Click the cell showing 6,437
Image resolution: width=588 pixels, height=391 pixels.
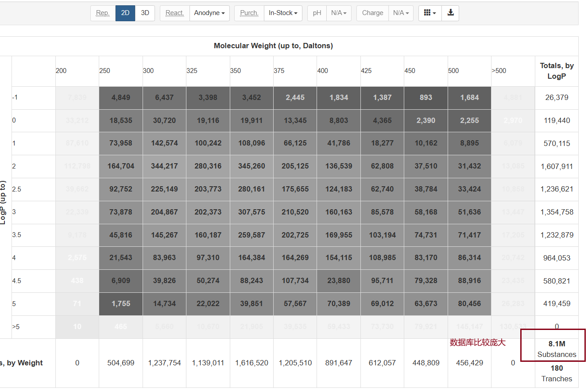coord(164,98)
